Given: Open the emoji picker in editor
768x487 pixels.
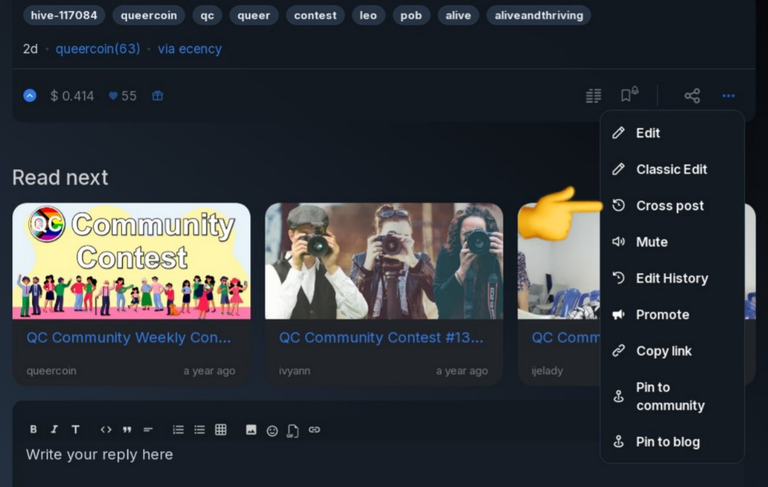Looking at the screenshot, I should point(272,430).
